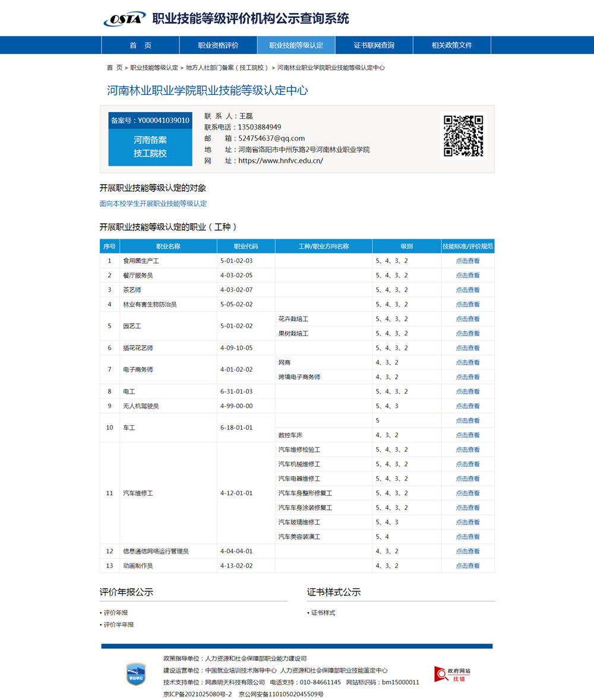Open the 相关政策文件 section
Viewport: 594px width, 700px height.
451,45
